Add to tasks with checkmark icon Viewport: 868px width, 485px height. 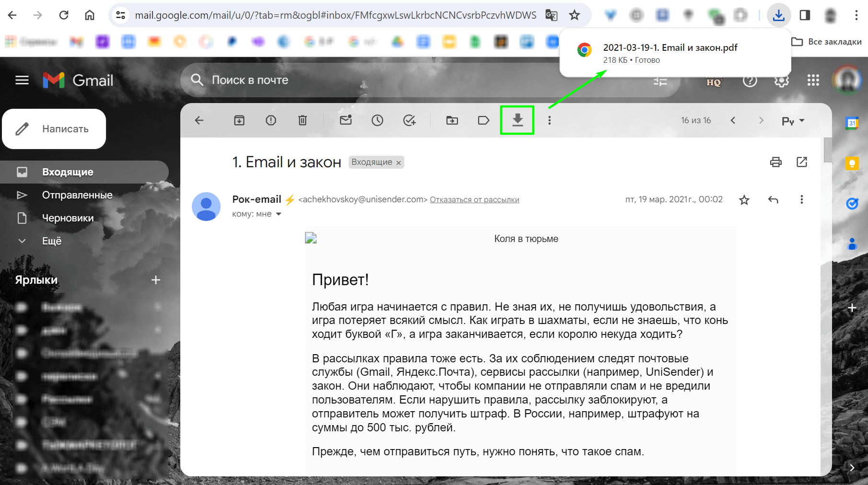pyautogui.click(x=409, y=120)
